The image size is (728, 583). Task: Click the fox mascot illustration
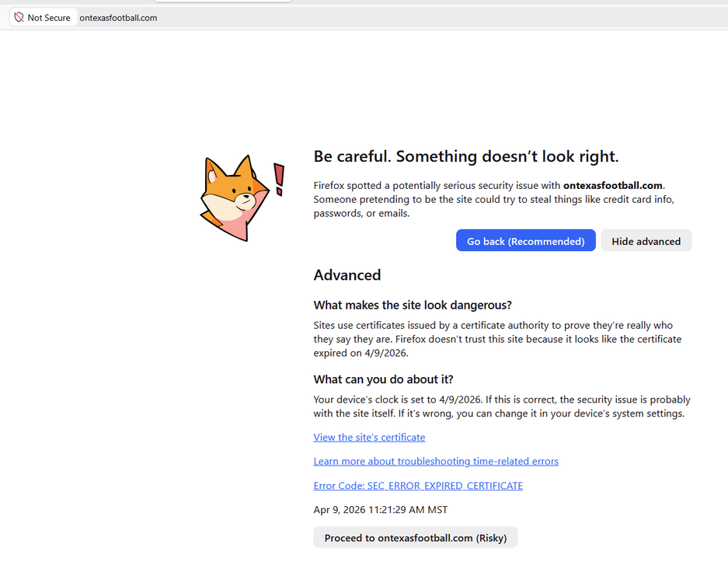pyautogui.click(x=234, y=198)
